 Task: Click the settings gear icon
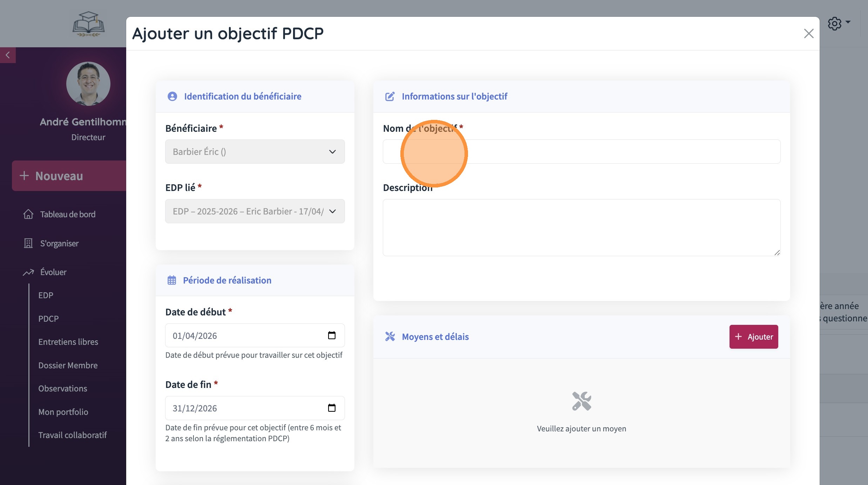point(834,24)
